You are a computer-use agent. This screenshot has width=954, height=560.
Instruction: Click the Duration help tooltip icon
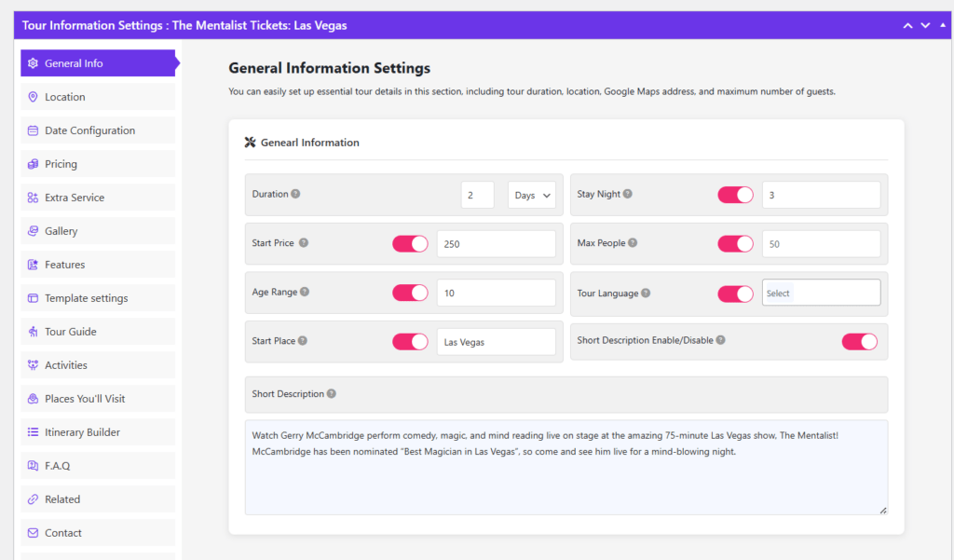click(300, 193)
